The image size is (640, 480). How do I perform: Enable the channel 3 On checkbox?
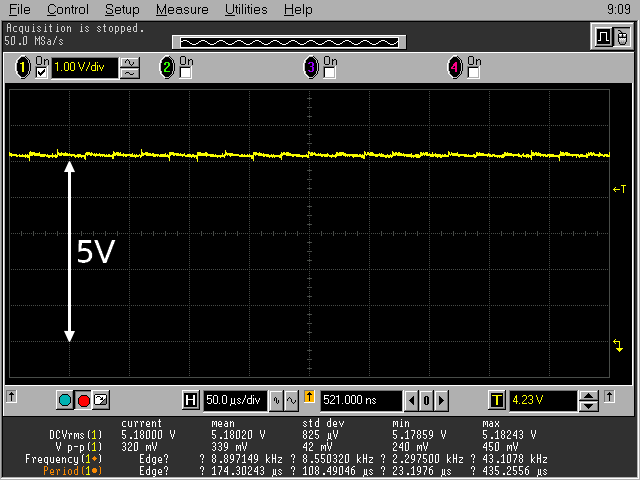[329, 73]
